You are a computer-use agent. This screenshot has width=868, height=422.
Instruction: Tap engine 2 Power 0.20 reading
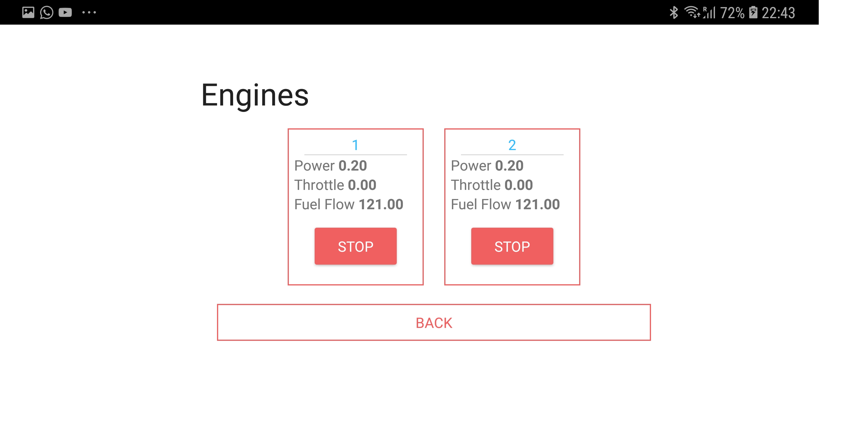tap(487, 166)
